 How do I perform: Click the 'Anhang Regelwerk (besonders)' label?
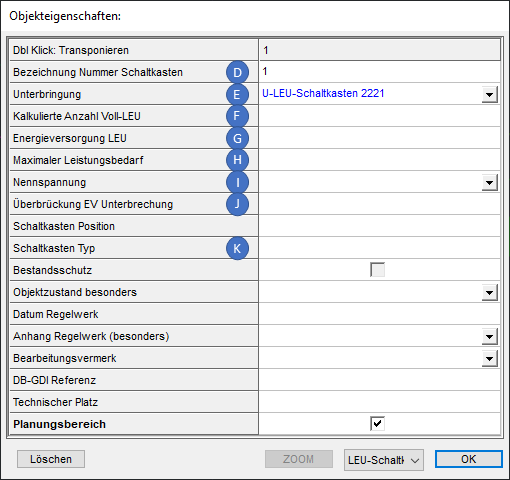pyautogui.click(x=91, y=336)
